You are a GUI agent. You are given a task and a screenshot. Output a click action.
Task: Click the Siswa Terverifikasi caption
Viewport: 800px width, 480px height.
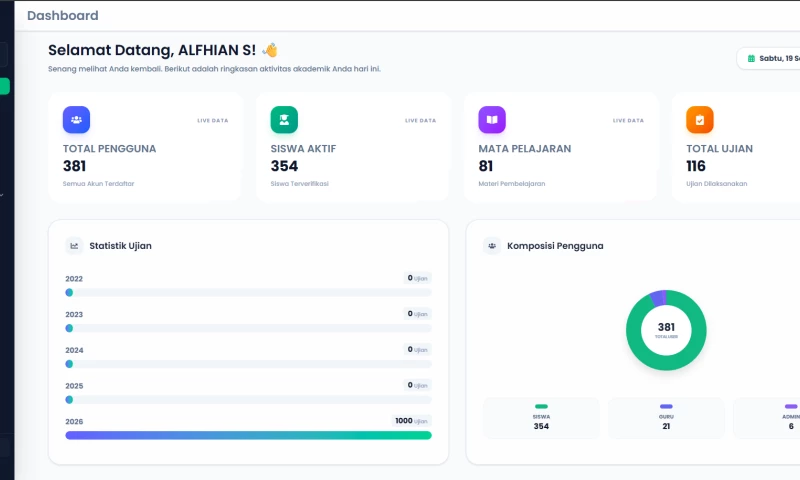299,184
